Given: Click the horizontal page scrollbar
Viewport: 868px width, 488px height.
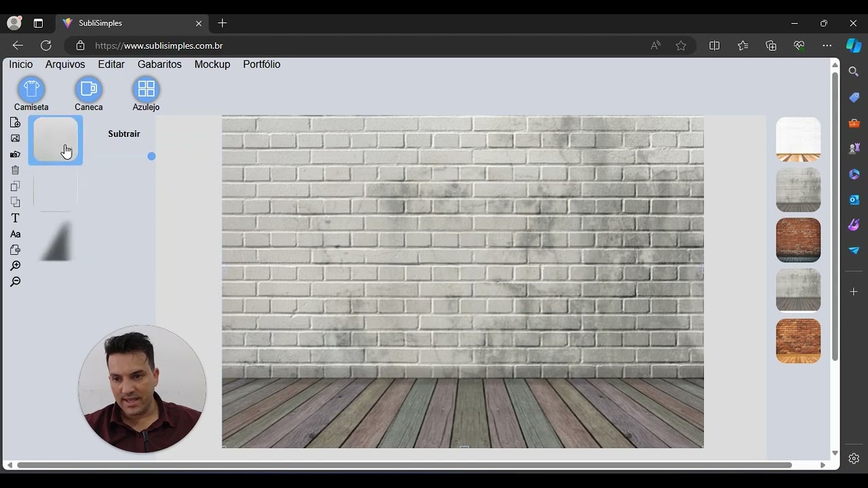Looking at the screenshot, I should (404, 465).
